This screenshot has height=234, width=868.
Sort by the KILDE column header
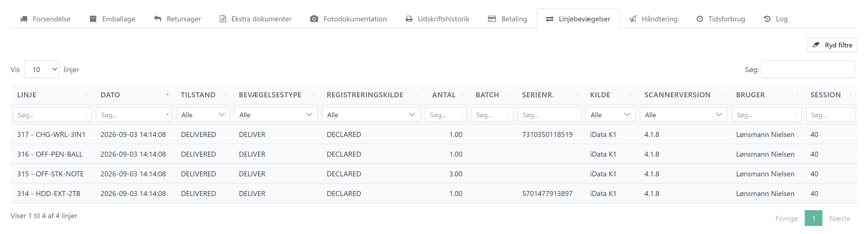click(x=610, y=95)
